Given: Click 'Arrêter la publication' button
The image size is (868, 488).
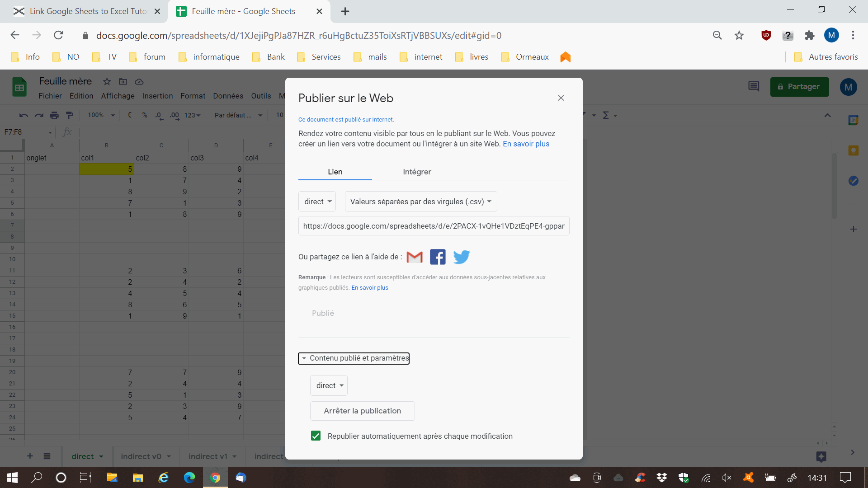Looking at the screenshot, I should (x=363, y=411).
